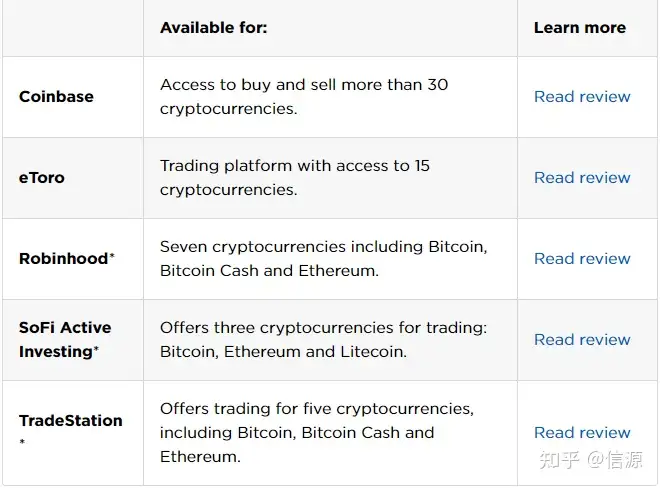Screen dimensions: 660x488
Task: Open Read review for SoFi Active Investing
Action: pos(582,340)
